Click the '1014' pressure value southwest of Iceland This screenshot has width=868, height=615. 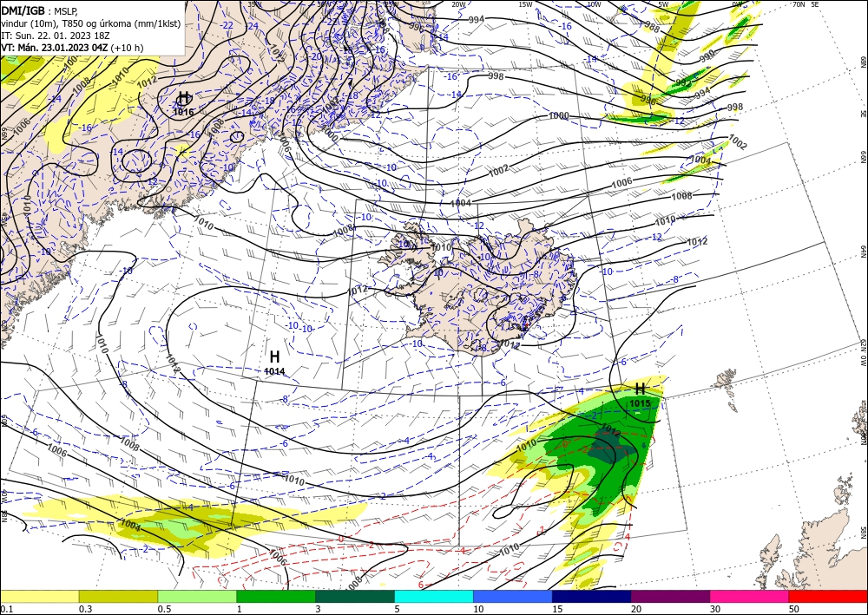click(274, 371)
